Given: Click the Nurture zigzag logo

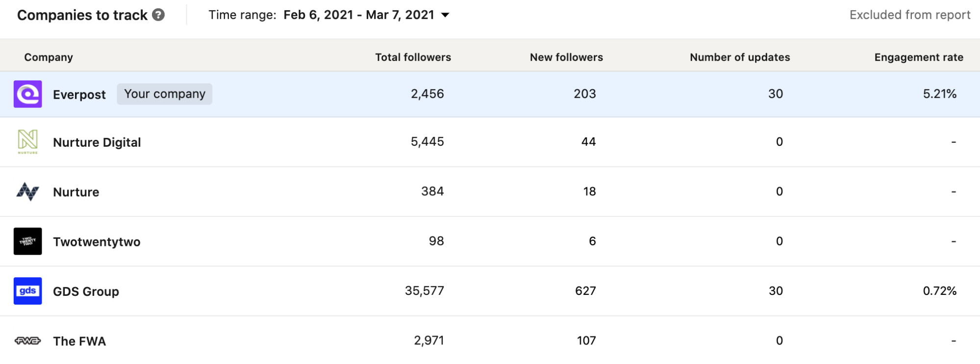Looking at the screenshot, I should pos(28,191).
